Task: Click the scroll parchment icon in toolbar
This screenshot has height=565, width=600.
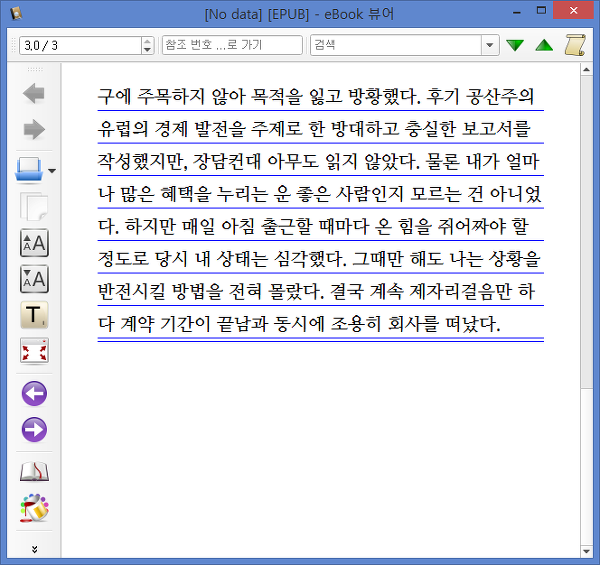Action: (x=575, y=45)
